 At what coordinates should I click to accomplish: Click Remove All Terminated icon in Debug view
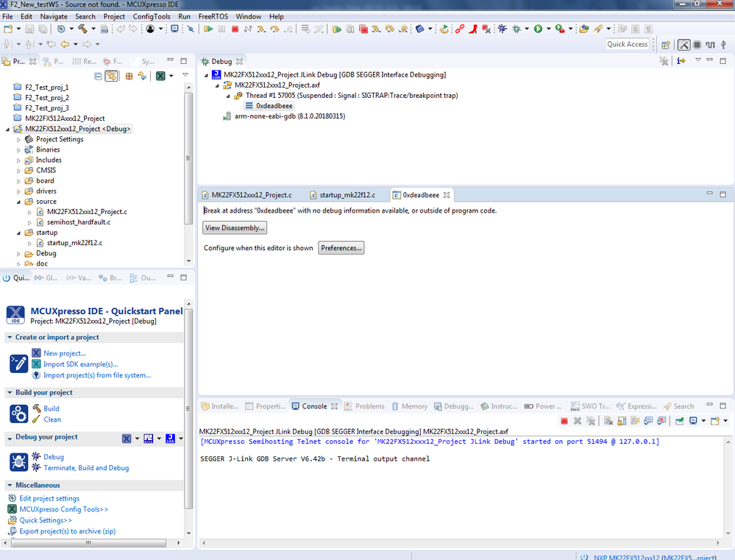pos(664,61)
